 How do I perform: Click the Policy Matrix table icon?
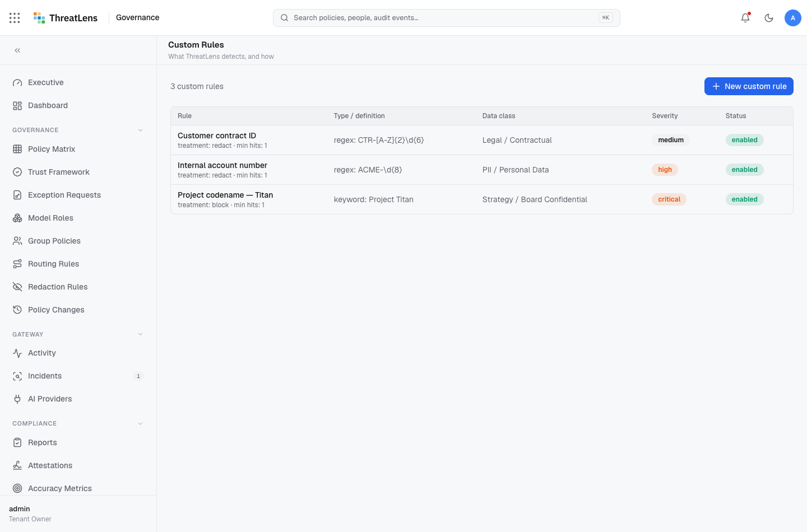[17, 150]
